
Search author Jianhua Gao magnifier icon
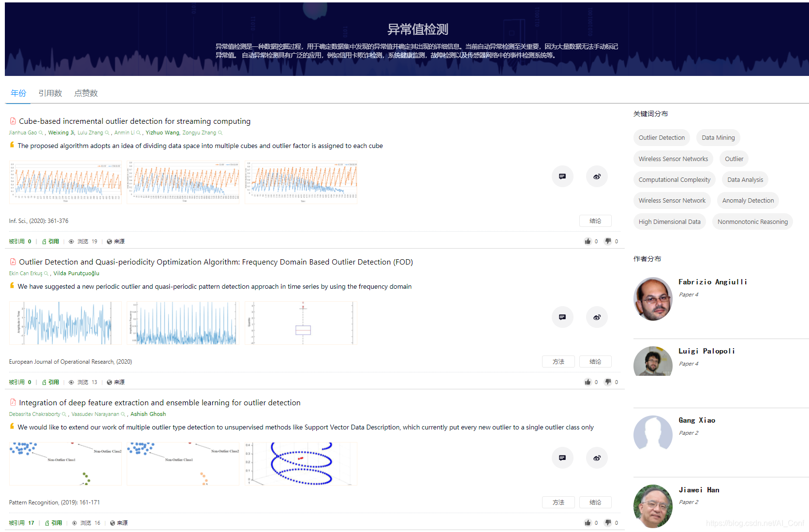click(41, 133)
